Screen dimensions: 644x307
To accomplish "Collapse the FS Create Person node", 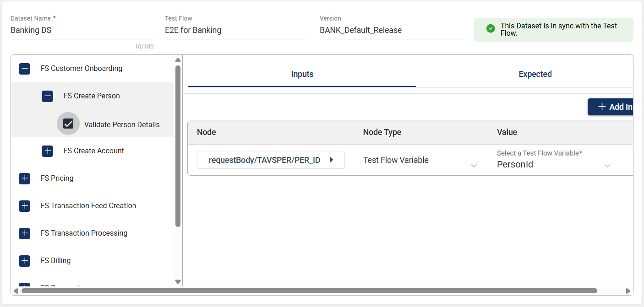I will tap(48, 96).
